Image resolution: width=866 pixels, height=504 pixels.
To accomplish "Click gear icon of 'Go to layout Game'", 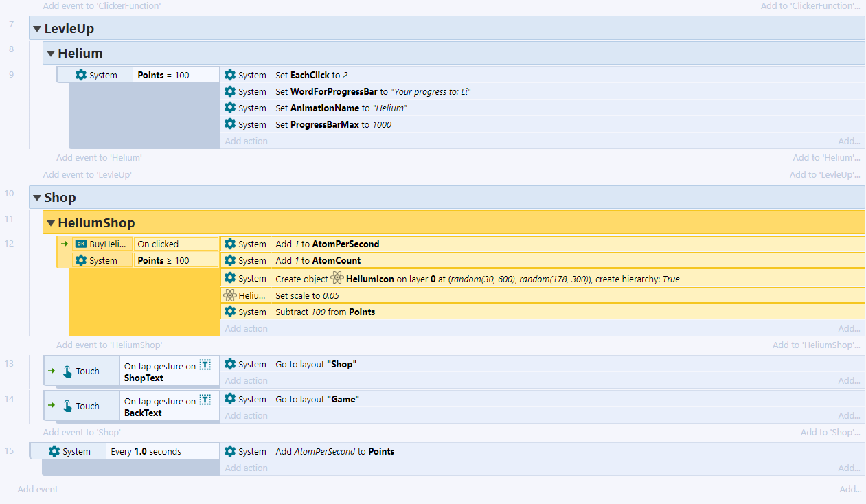I will click(x=230, y=400).
